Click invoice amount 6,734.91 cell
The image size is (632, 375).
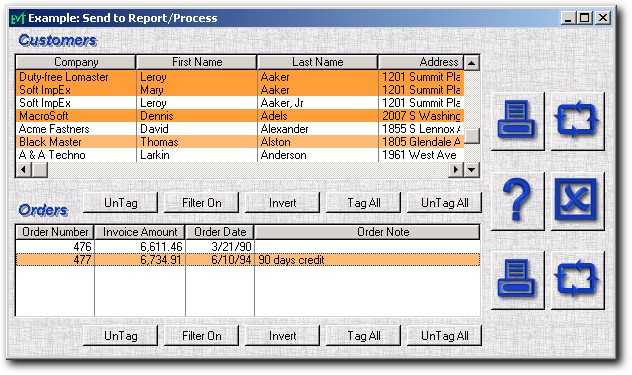[140, 259]
